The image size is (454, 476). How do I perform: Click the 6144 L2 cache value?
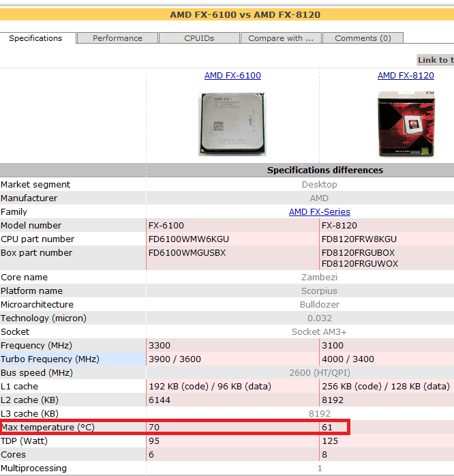point(160,400)
